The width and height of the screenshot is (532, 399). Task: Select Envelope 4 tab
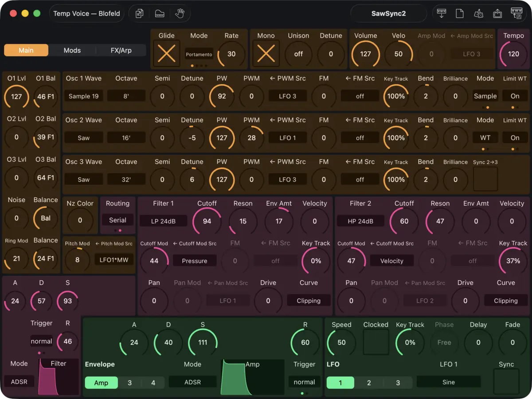pos(153,383)
